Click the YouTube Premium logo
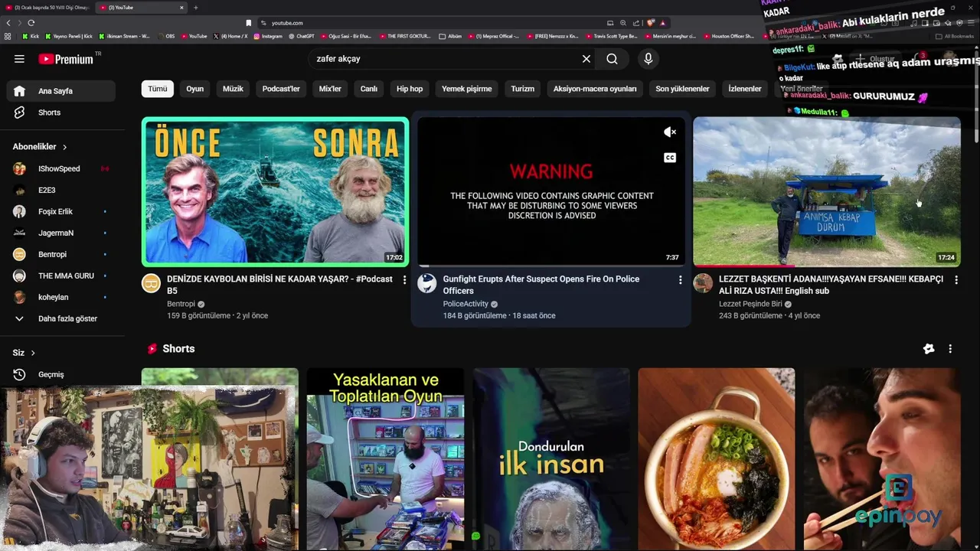Image resolution: width=980 pixels, height=551 pixels. click(x=67, y=59)
